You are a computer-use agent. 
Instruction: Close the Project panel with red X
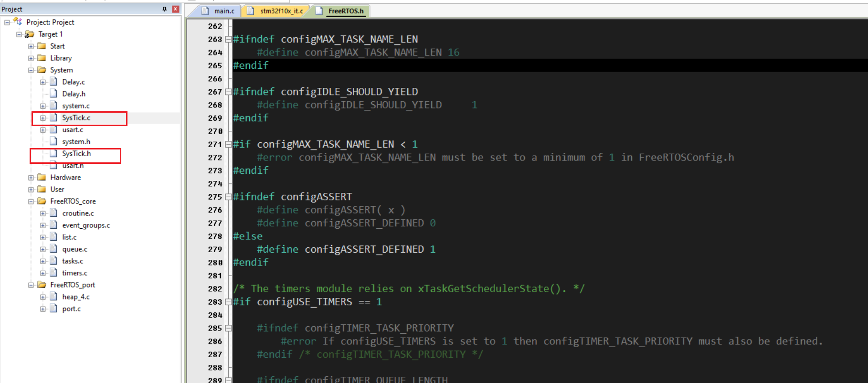click(175, 9)
